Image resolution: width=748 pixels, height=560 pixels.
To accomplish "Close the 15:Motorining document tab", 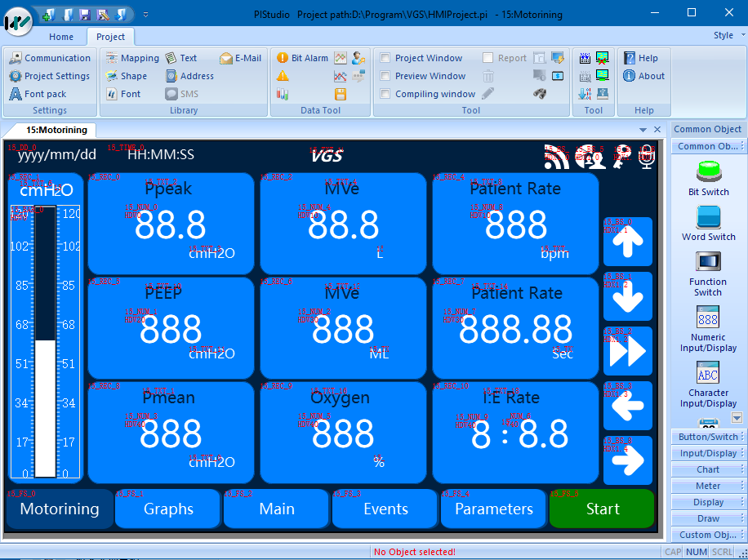I will click(x=657, y=130).
